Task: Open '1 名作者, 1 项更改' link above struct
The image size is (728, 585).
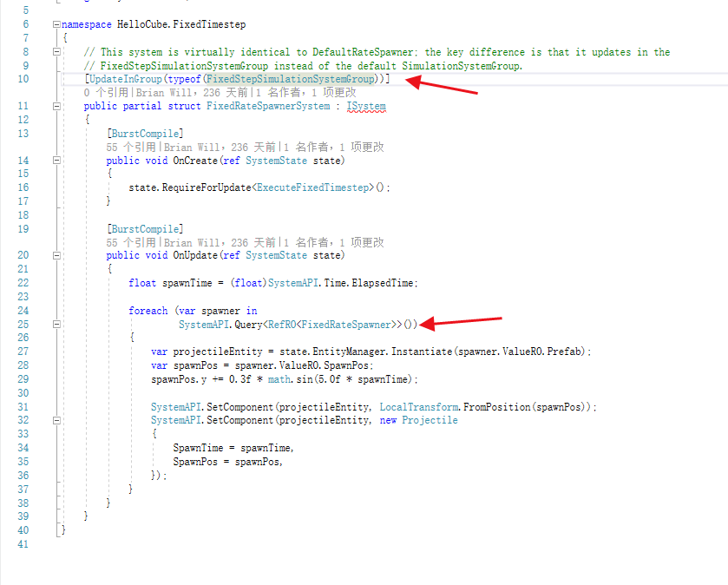Action: [306, 93]
